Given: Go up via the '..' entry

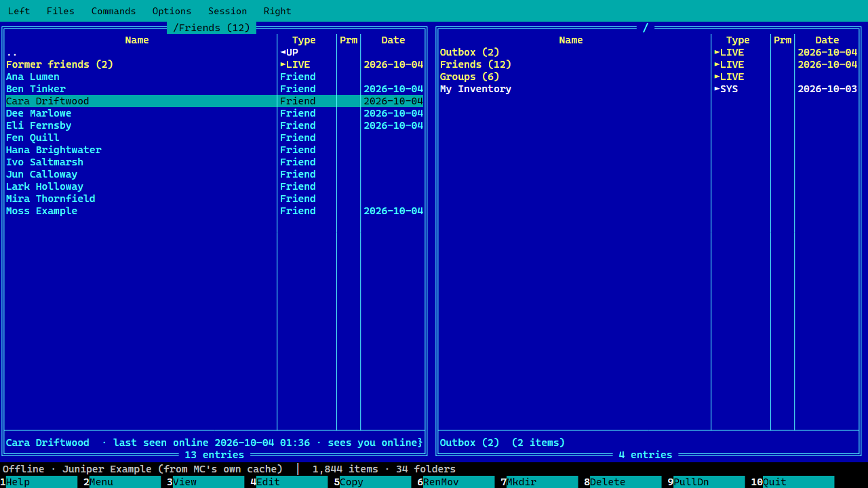Looking at the screenshot, I should click(x=214, y=52).
